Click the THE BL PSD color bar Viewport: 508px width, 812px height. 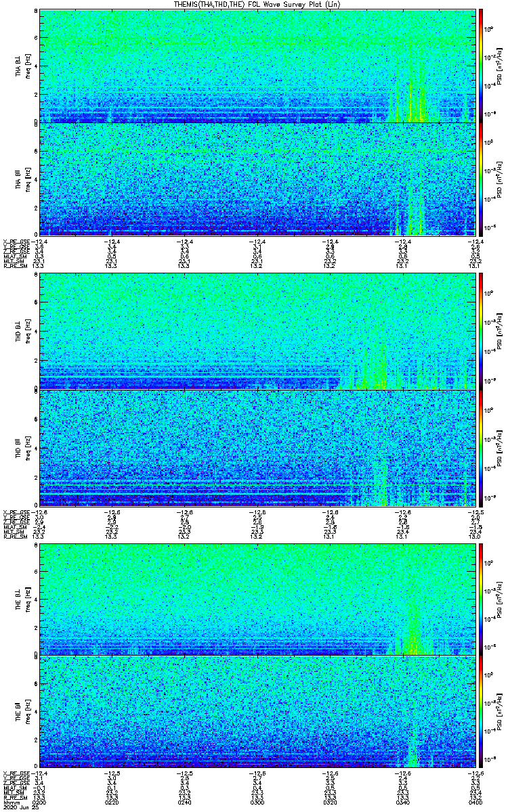tap(482, 599)
